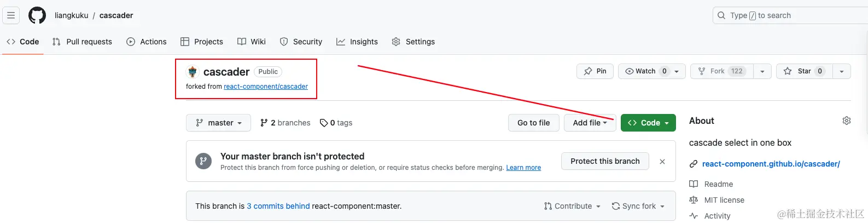Viewport: 868px width, 223px height.
Task: Dismiss the branch protection notice
Action: tap(662, 162)
